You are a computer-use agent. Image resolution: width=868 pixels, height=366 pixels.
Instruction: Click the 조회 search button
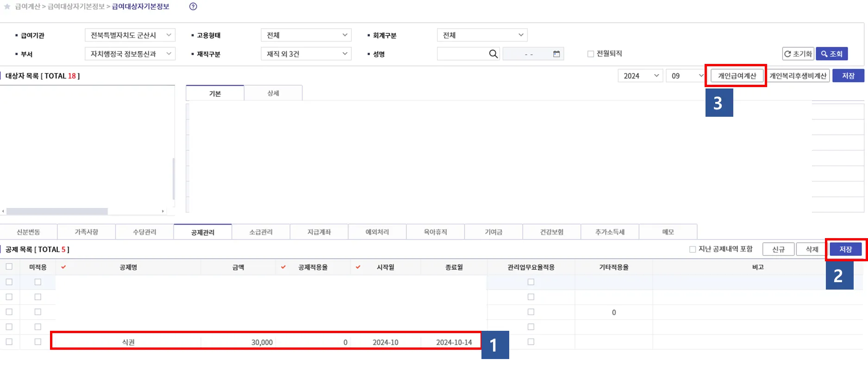coord(832,54)
